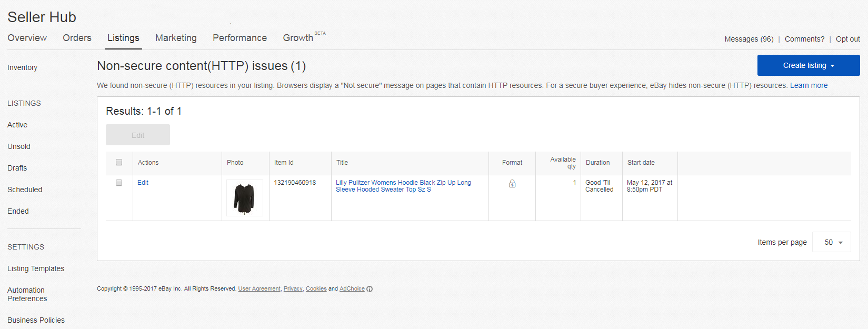Click the May 12, 2017 start date cell
The height and width of the screenshot is (329, 868).
[x=650, y=186]
